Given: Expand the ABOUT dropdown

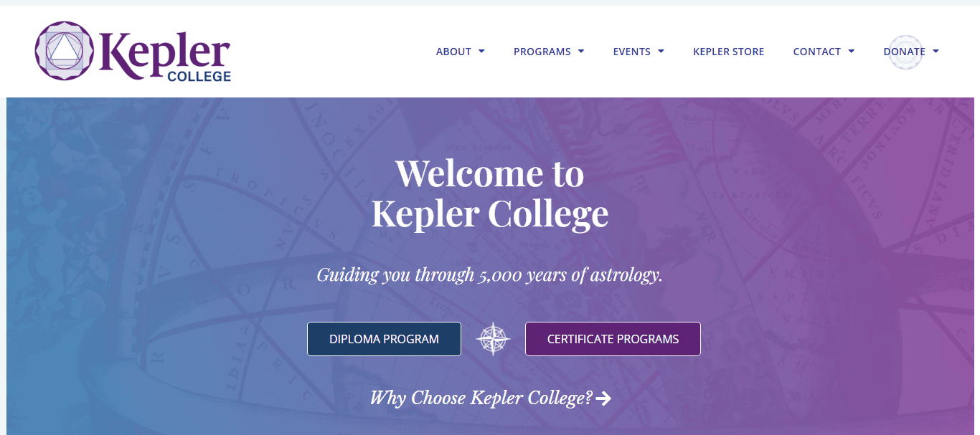Looking at the screenshot, I should tap(483, 52).
